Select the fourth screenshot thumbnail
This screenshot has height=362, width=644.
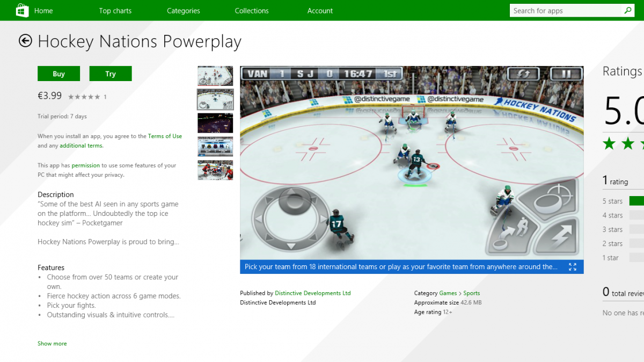(x=215, y=146)
